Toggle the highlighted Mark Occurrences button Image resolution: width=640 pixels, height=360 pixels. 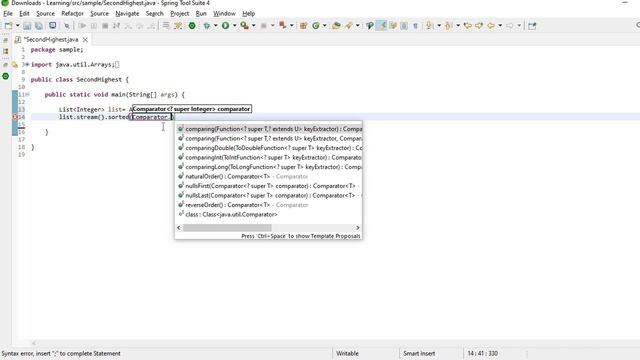click(381, 26)
